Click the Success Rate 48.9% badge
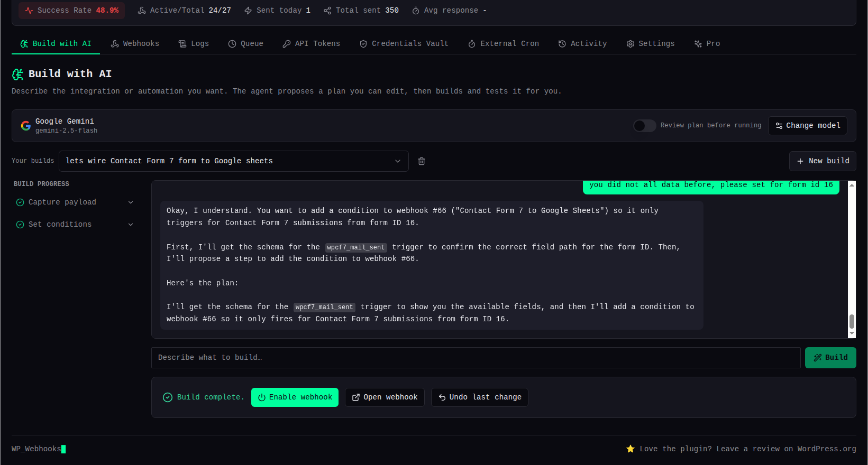 point(72,11)
